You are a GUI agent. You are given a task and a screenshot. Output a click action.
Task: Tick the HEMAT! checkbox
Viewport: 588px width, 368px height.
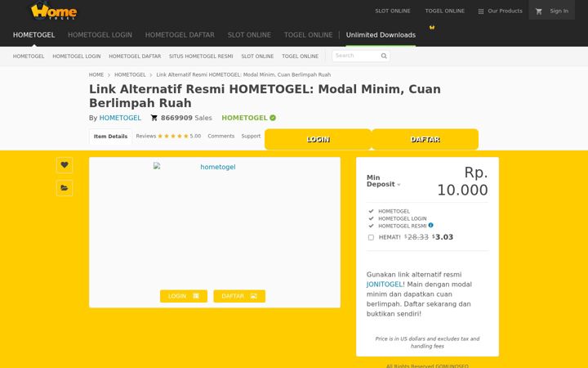click(371, 237)
